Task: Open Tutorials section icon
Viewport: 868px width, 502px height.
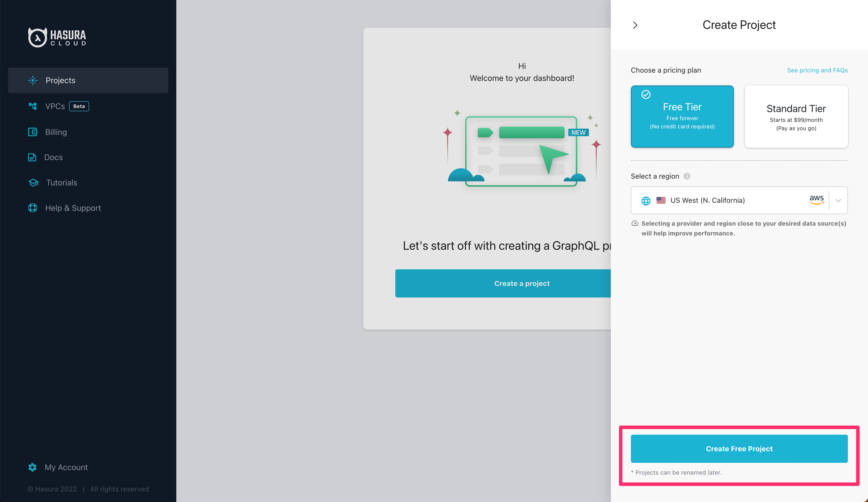Action: click(33, 182)
